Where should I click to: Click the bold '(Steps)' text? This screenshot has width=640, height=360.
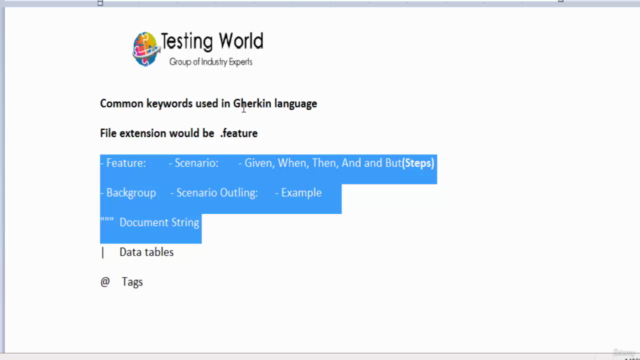tap(418, 163)
